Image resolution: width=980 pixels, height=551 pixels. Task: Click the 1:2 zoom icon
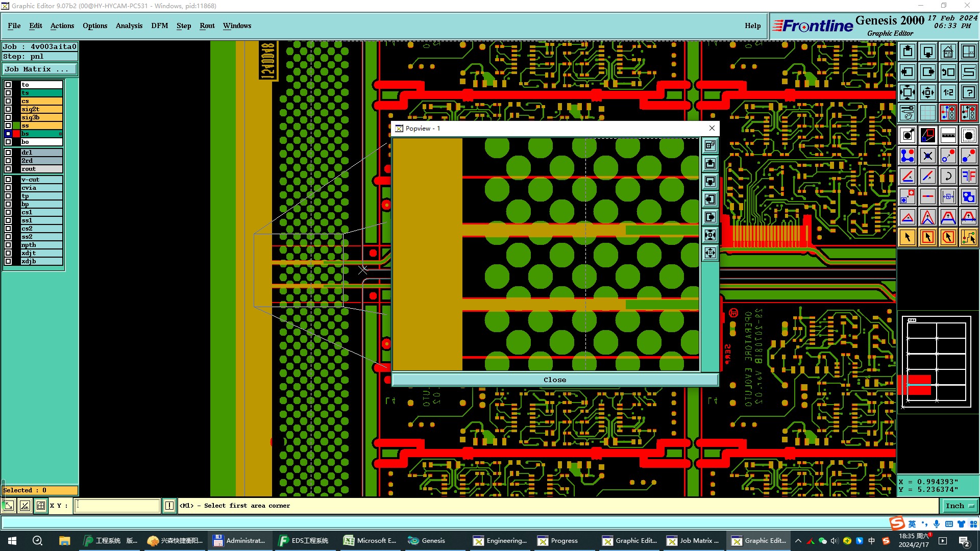948,92
